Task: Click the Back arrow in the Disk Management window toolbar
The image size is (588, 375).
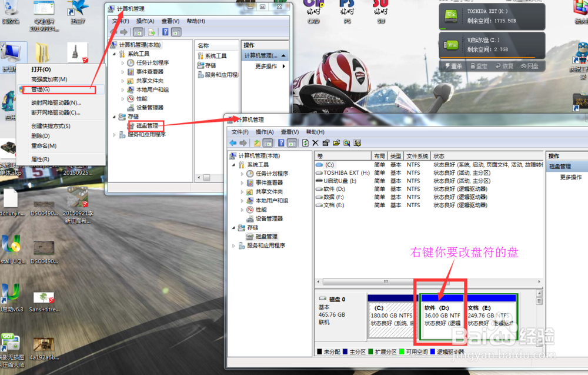Action: pos(233,143)
